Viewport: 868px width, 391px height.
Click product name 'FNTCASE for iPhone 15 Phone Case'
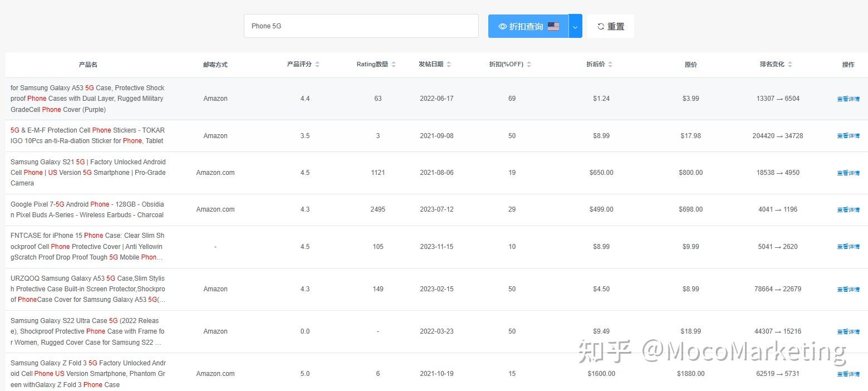point(87,246)
